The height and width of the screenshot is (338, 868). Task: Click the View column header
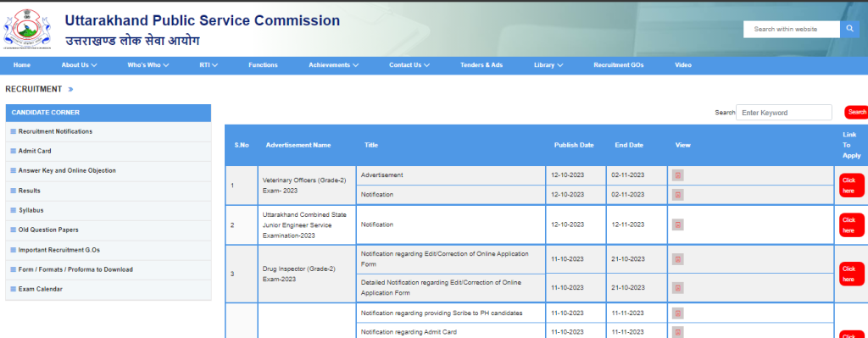[x=683, y=145]
